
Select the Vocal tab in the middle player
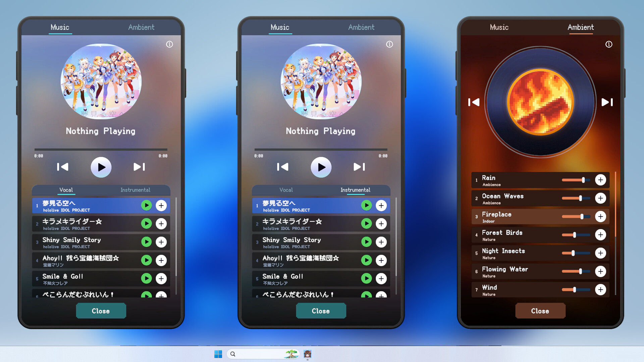pos(286,190)
